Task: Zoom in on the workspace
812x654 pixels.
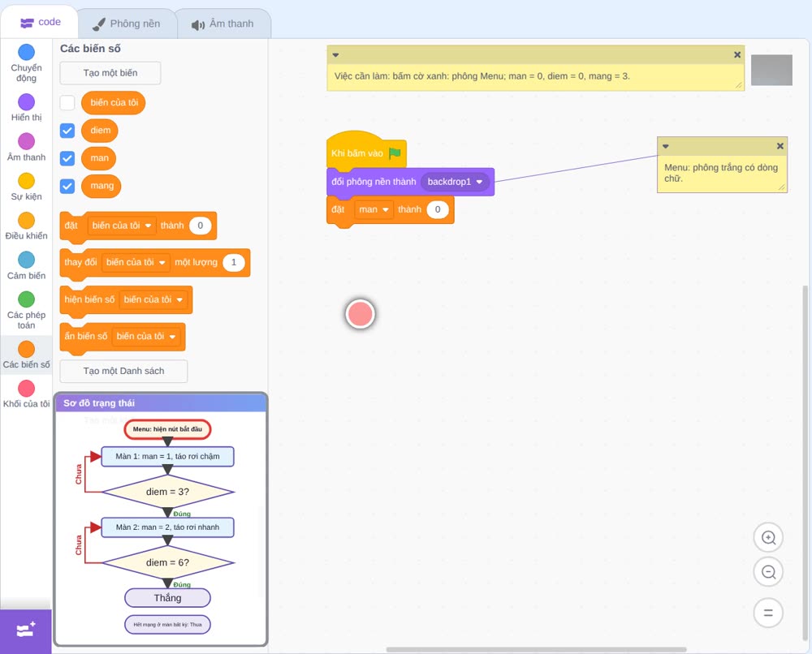Action: [x=768, y=538]
